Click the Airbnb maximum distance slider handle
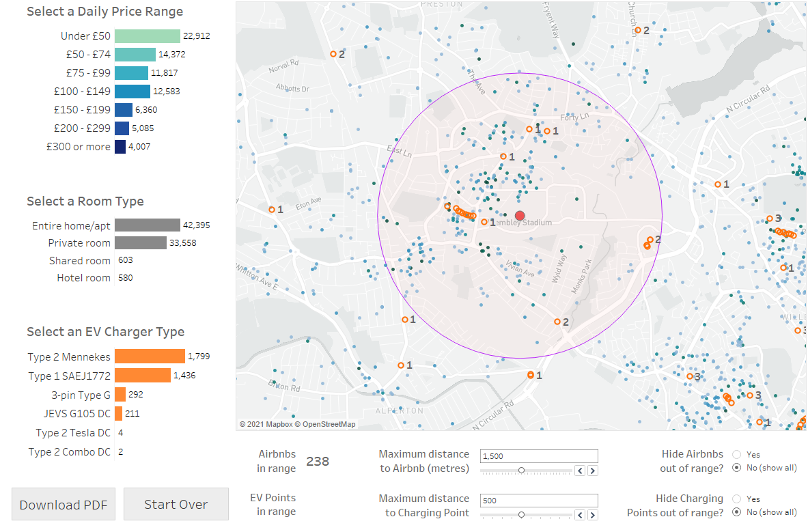The image size is (808, 532). 521,470
